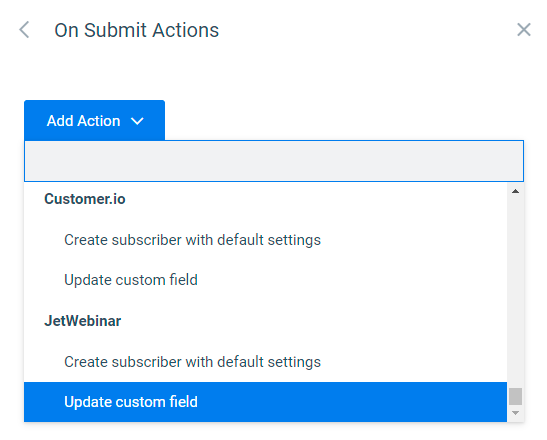The image size is (547, 440).
Task: Select the Customer.io group header
Action: pyautogui.click(x=85, y=199)
